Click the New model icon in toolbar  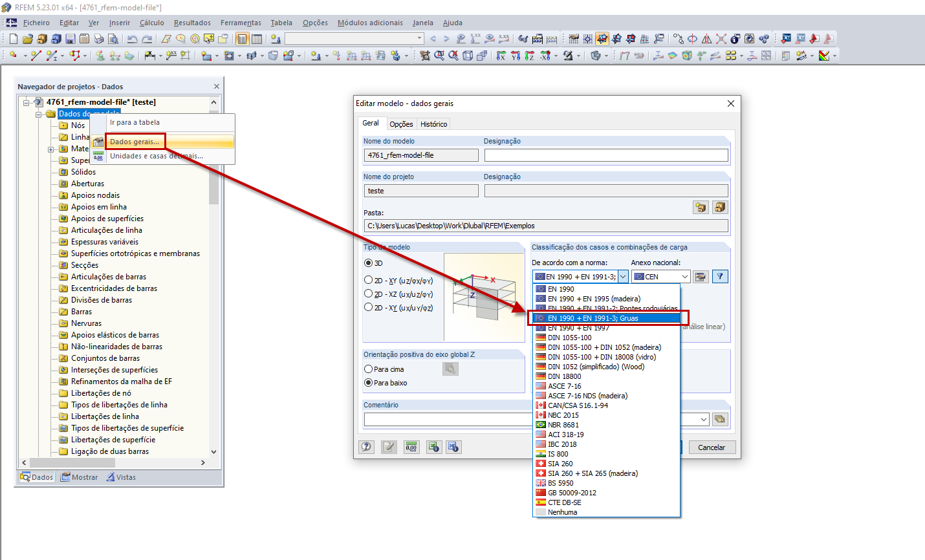[x=14, y=39]
